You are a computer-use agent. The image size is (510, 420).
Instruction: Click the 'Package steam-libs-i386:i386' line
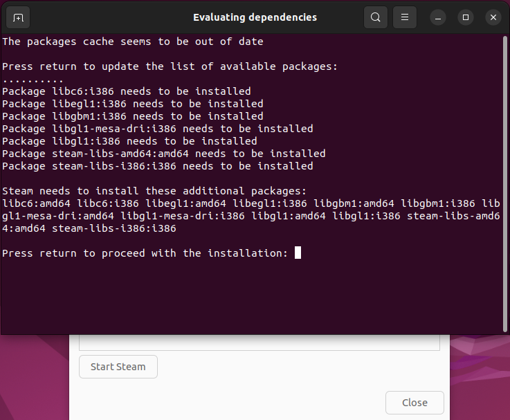tap(157, 166)
